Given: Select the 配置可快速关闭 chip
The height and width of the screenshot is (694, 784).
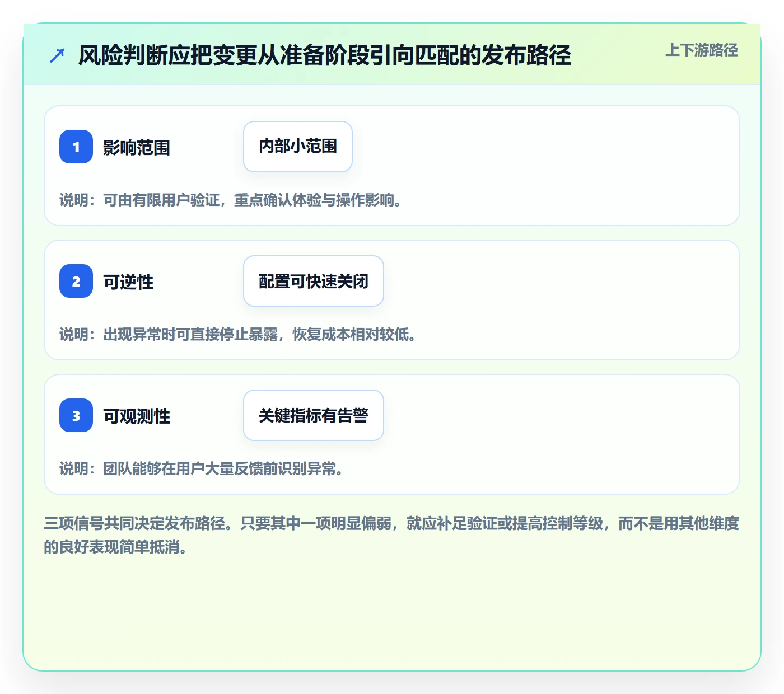Looking at the screenshot, I should click(x=314, y=281).
